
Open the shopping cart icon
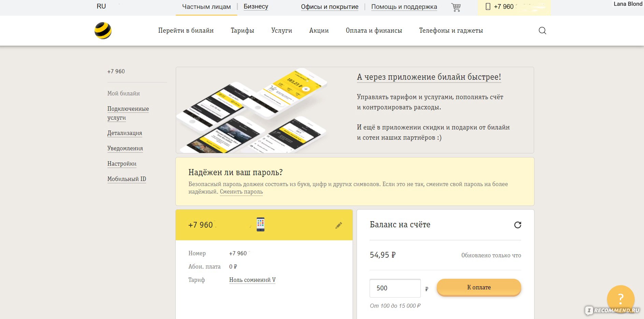[x=456, y=7]
